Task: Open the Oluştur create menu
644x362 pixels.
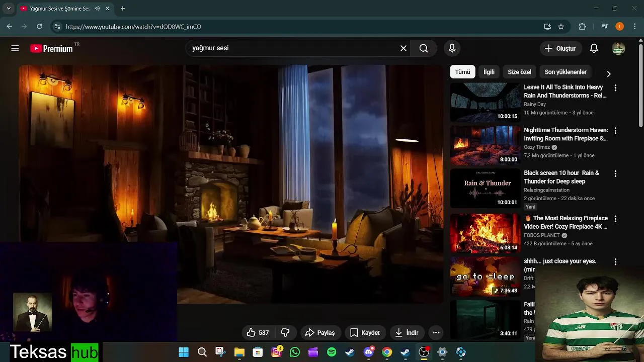Action: pos(560,48)
